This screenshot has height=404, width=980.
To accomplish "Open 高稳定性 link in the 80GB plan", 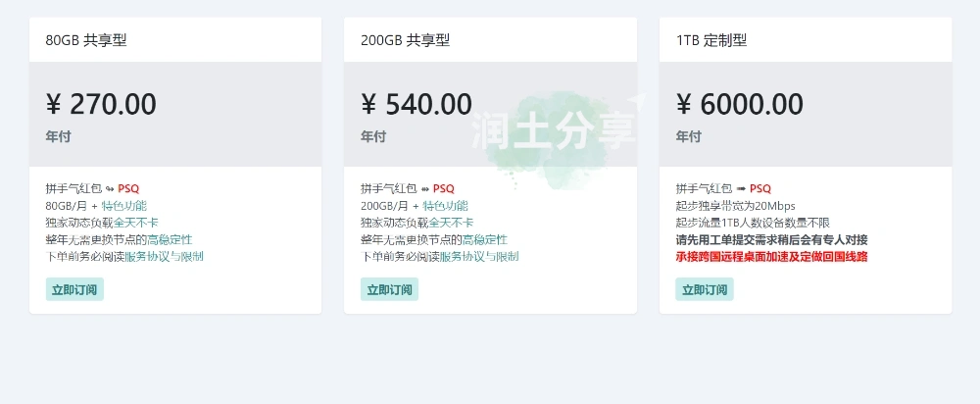I will 170,239.
